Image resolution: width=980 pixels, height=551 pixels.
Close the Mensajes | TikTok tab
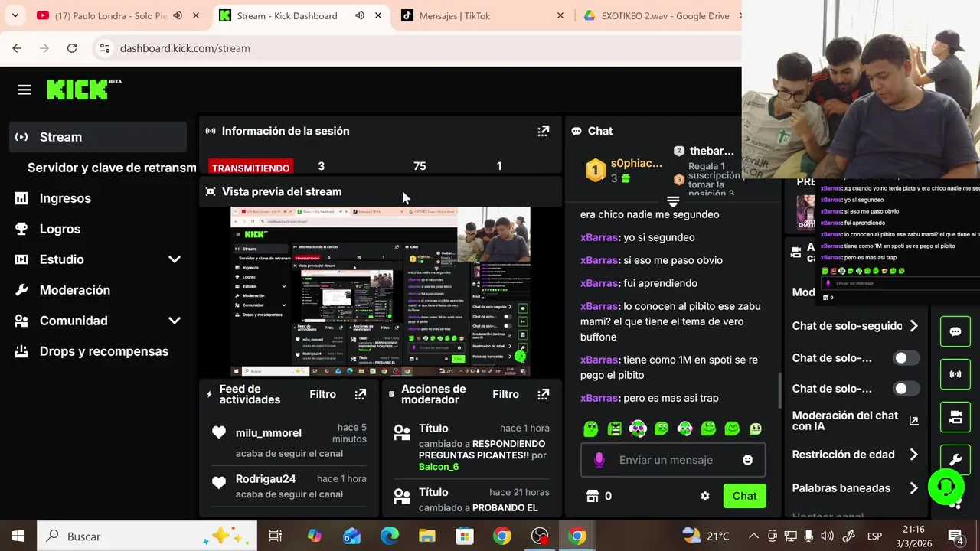(560, 15)
